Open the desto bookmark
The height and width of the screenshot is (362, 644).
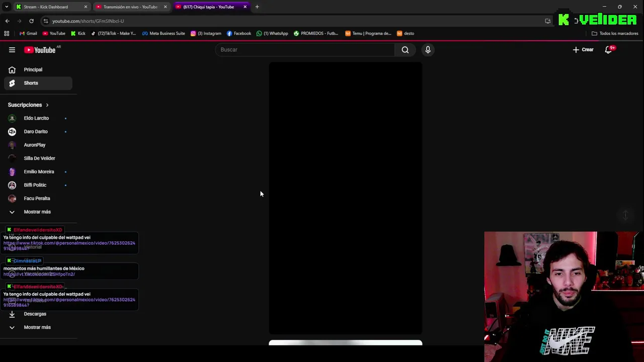pos(406,34)
